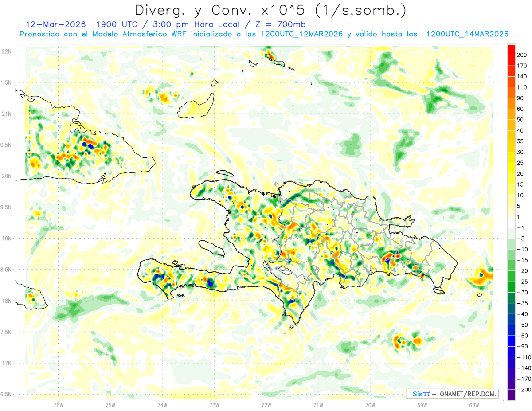The height and width of the screenshot is (411, 532).
Task: Click the '30' value on the color scale
Action: coord(521,152)
